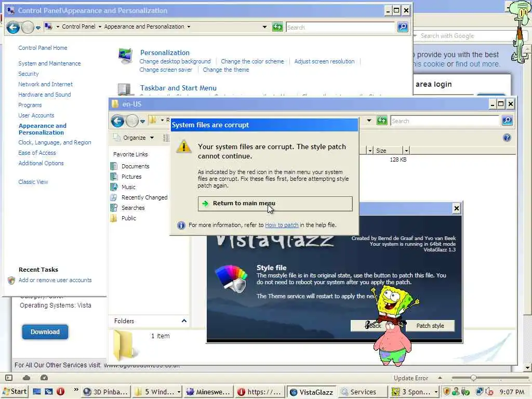
Task: Select User Accounts category
Action: [36, 115]
